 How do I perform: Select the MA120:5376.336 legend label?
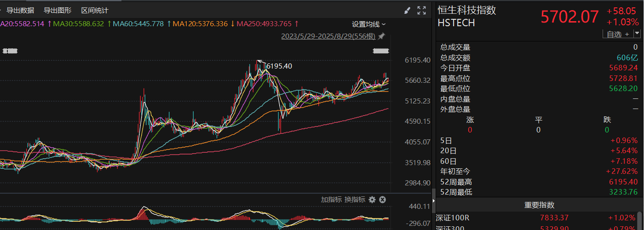point(200,24)
